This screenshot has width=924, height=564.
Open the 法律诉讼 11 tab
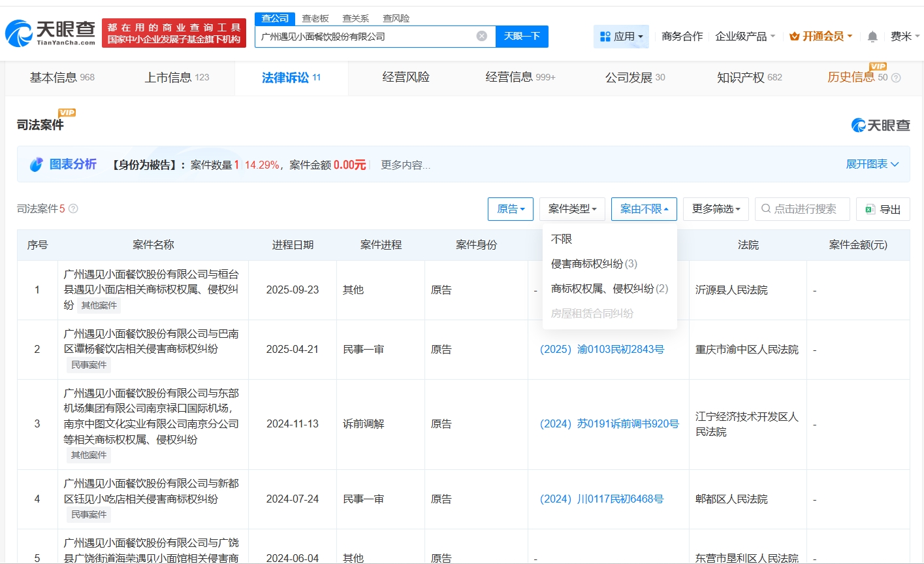pyautogui.click(x=291, y=78)
